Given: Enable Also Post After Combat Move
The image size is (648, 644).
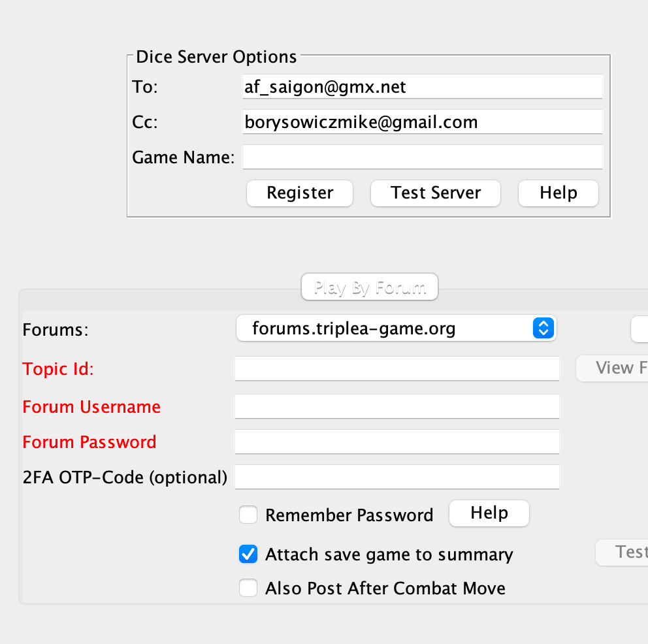Looking at the screenshot, I should (248, 588).
